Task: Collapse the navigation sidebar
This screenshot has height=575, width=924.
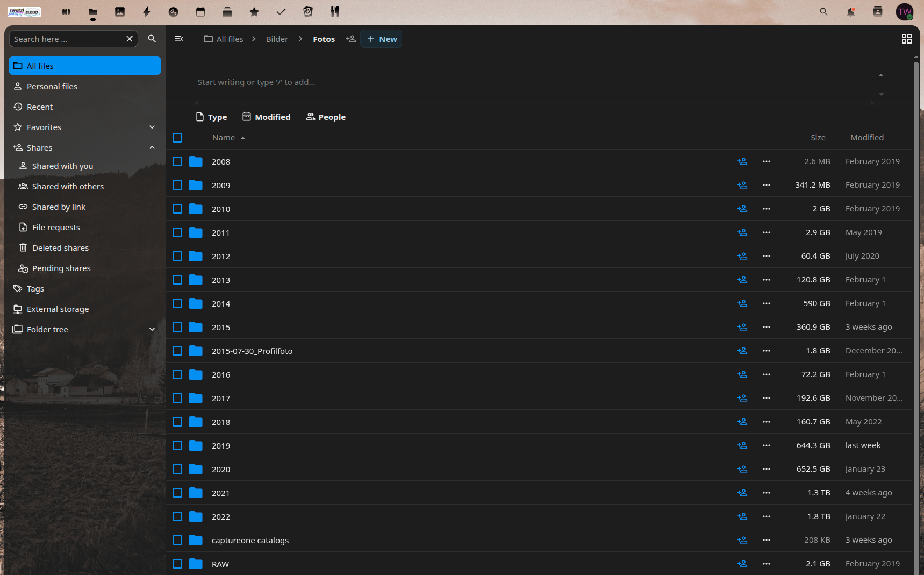Action: 179,39
